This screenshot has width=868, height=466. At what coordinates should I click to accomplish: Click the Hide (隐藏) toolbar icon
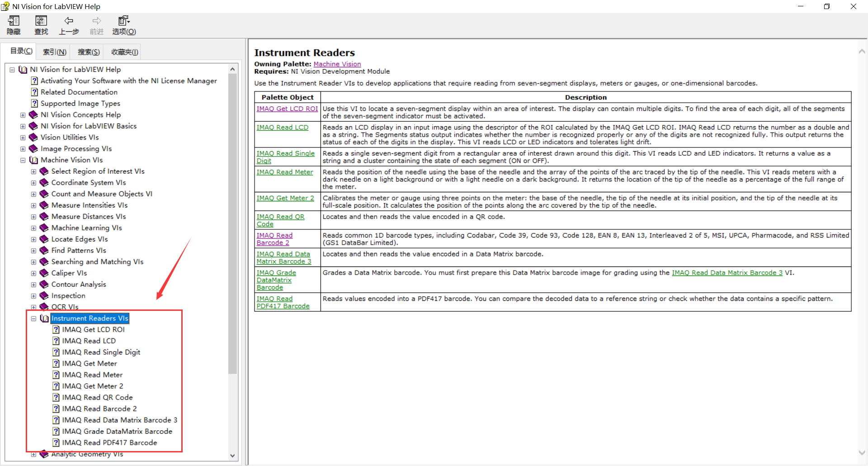(x=14, y=21)
